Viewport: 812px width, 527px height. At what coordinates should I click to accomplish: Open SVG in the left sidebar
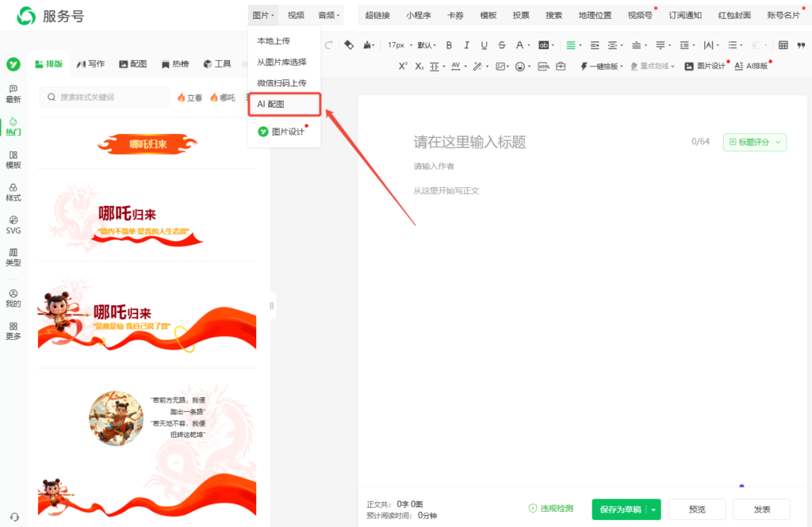[13, 225]
